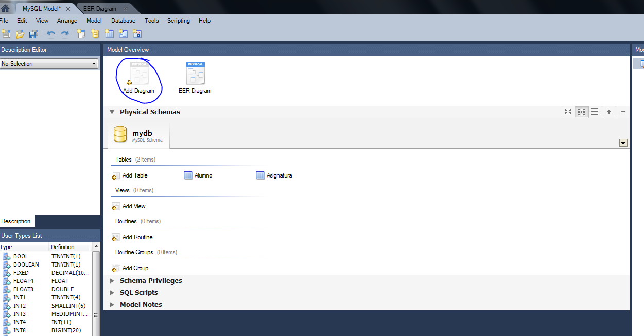Switch Physical Schemas to list view
Screen dimensions: 644x336
(595, 112)
